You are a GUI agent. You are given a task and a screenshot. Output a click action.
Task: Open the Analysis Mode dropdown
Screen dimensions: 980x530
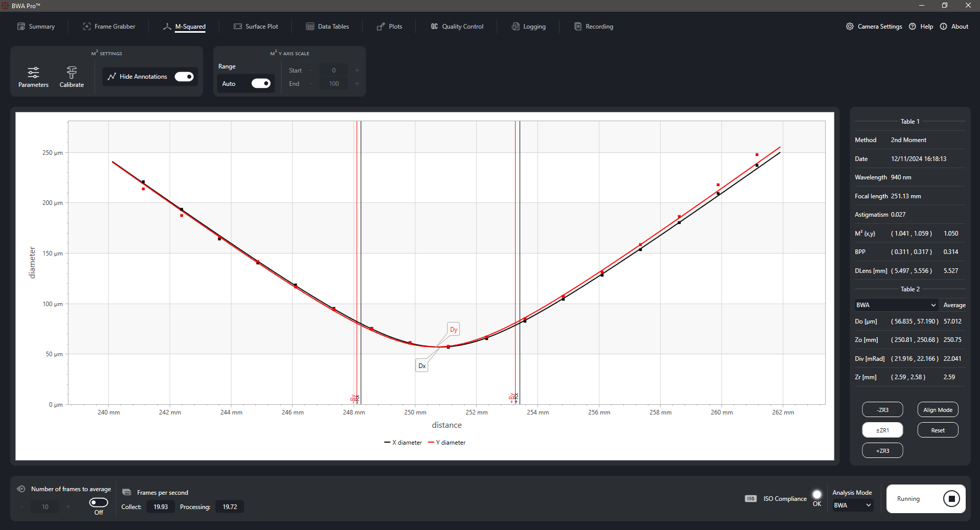click(852, 505)
